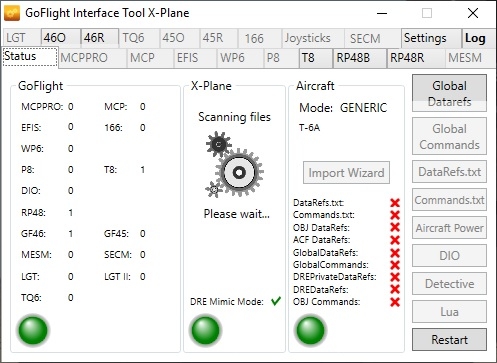Click the Restart button

point(449,340)
